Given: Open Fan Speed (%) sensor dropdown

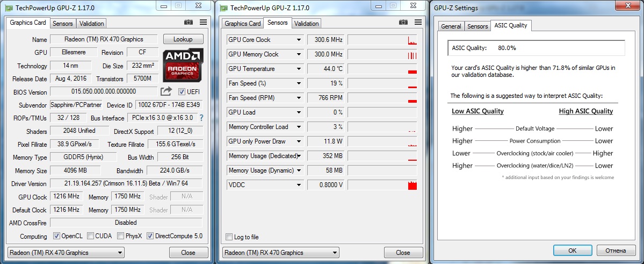Looking at the screenshot, I should 299,83.
